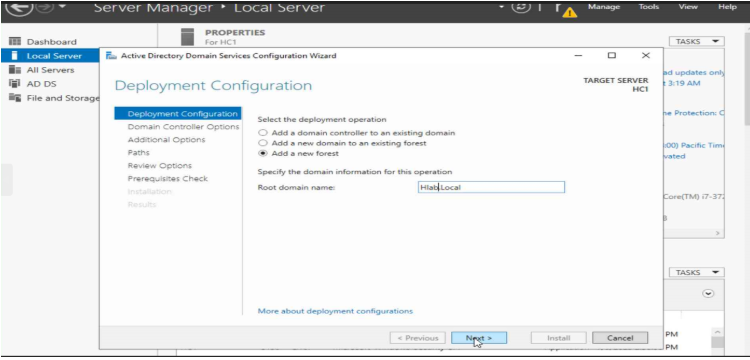The height and width of the screenshot is (360, 750).
Task: Select Review Options wizard step
Action: point(160,165)
